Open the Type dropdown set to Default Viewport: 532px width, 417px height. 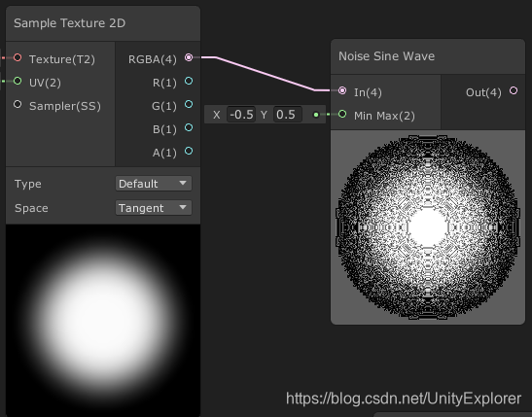pos(154,184)
